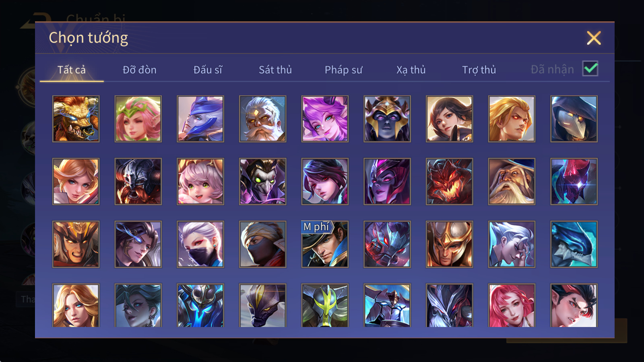644x362 pixels.
Task: Select the purple-haired girl hero portrait
Action: [325, 119]
